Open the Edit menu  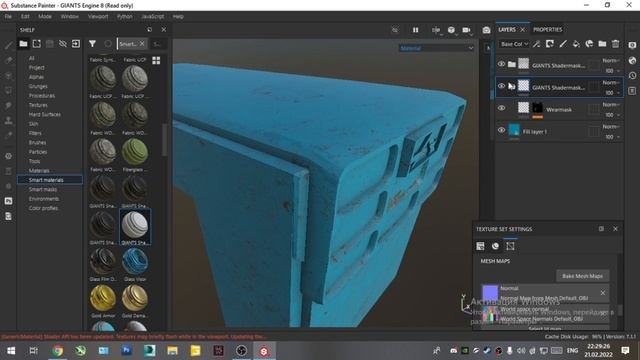coord(25,16)
